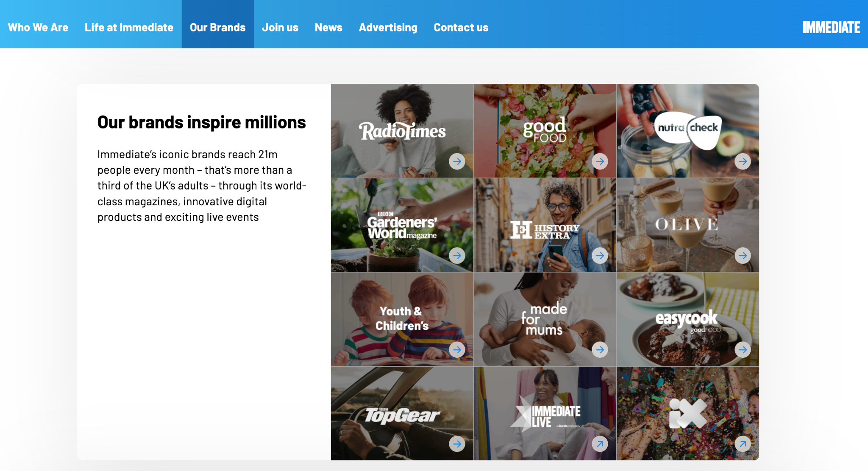Viewport: 868px width, 471px height.
Task: Click the arrow icon on Top Gear tile
Action: tap(457, 444)
